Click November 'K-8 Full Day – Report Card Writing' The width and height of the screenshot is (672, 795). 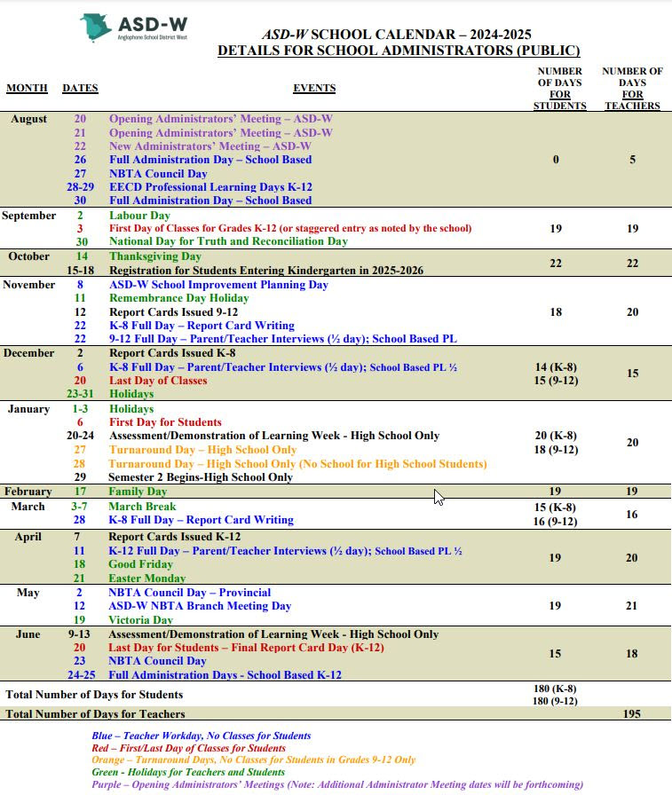pos(202,326)
